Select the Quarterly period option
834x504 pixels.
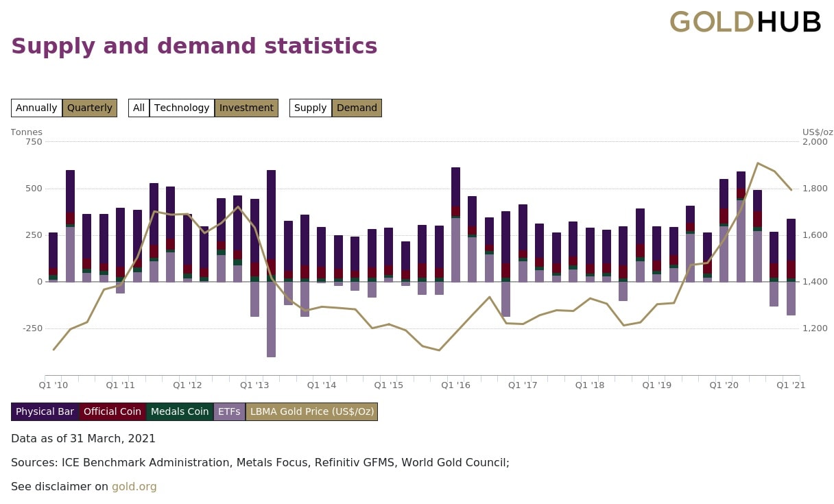[90, 108]
